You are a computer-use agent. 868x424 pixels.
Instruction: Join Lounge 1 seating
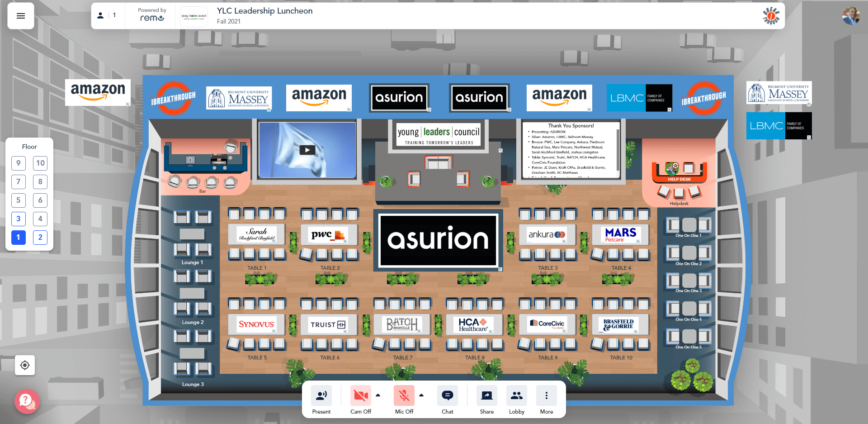coord(193,234)
